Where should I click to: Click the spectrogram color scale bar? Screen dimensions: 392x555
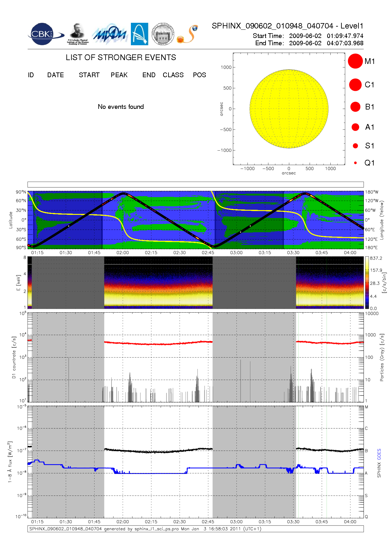pyautogui.click(x=367, y=283)
